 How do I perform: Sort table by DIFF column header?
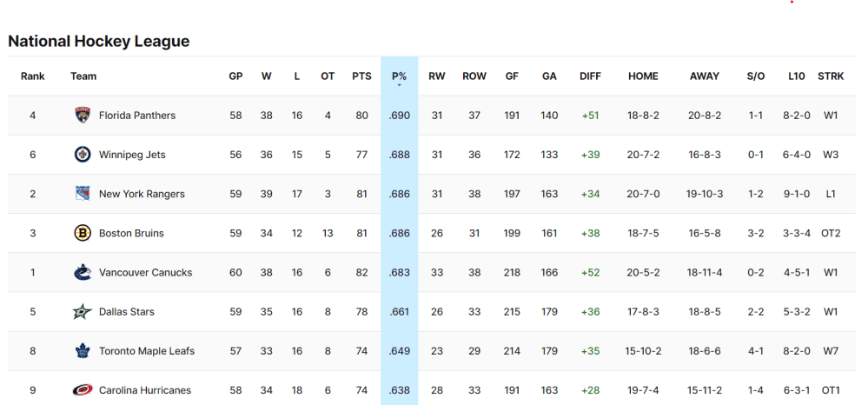[x=590, y=76]
